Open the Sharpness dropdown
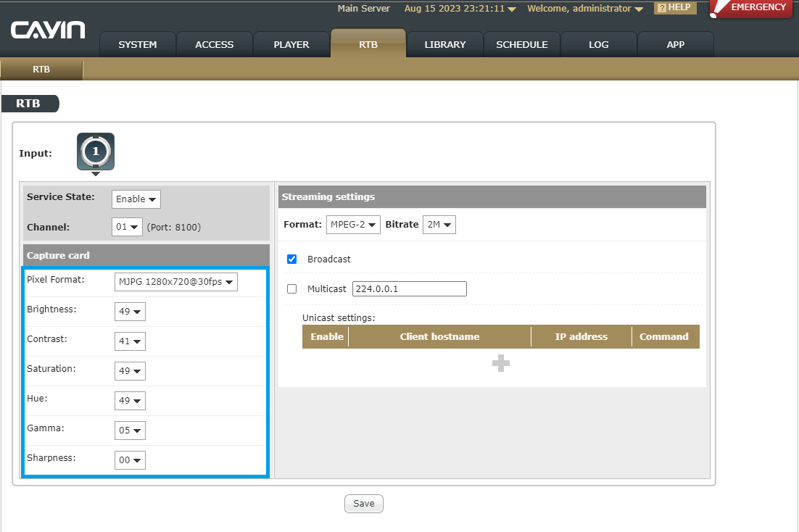Image resolution: width=799 pixels, height=532 pixels. tap(130, 460)
